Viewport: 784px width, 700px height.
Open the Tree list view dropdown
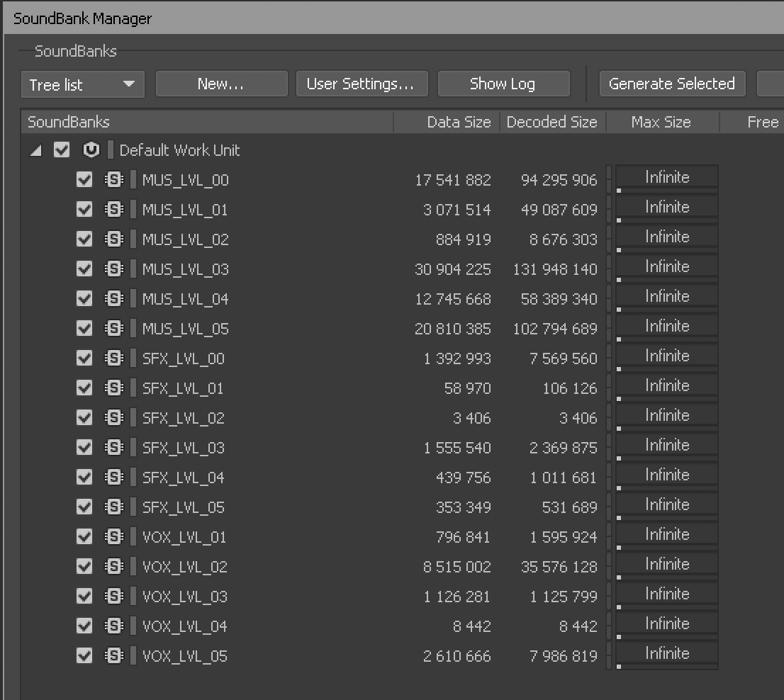tap(83, 84)
